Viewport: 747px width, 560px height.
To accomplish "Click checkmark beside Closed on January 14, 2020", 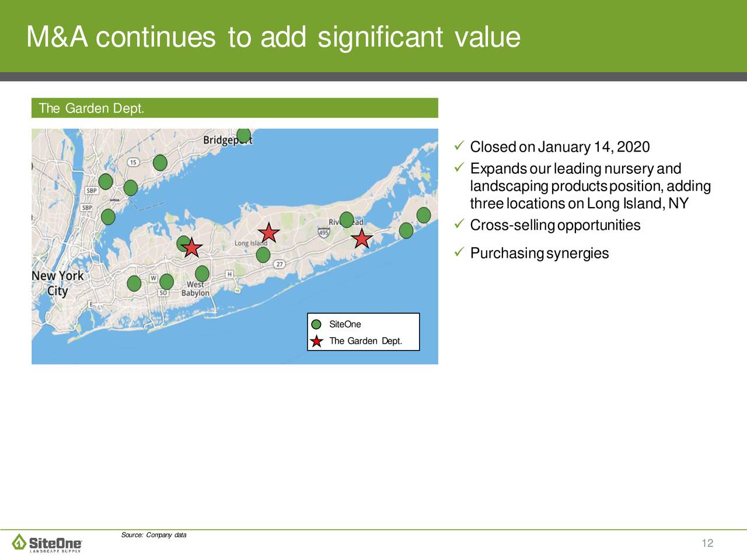I will click(458, 146).
